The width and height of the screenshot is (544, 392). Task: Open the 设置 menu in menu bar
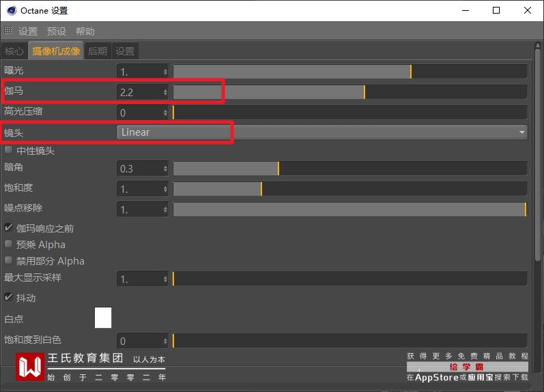point(28,31)
